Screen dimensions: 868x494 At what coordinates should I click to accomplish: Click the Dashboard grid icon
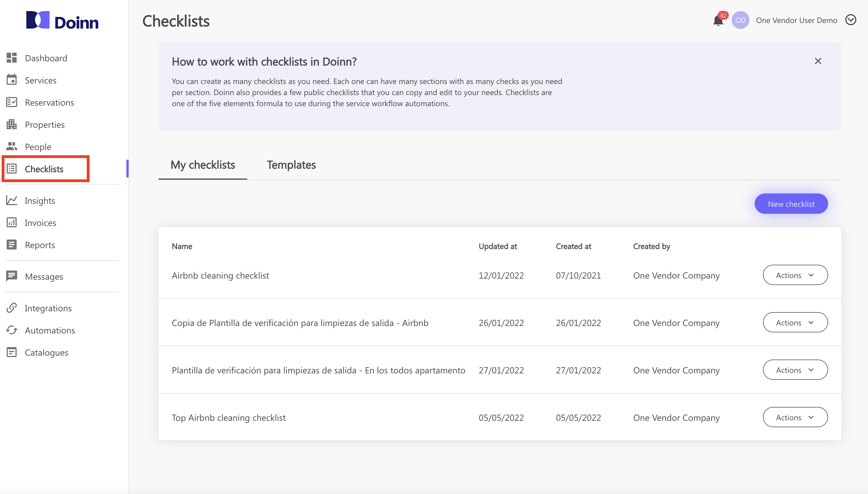click(x=12, y=58)
